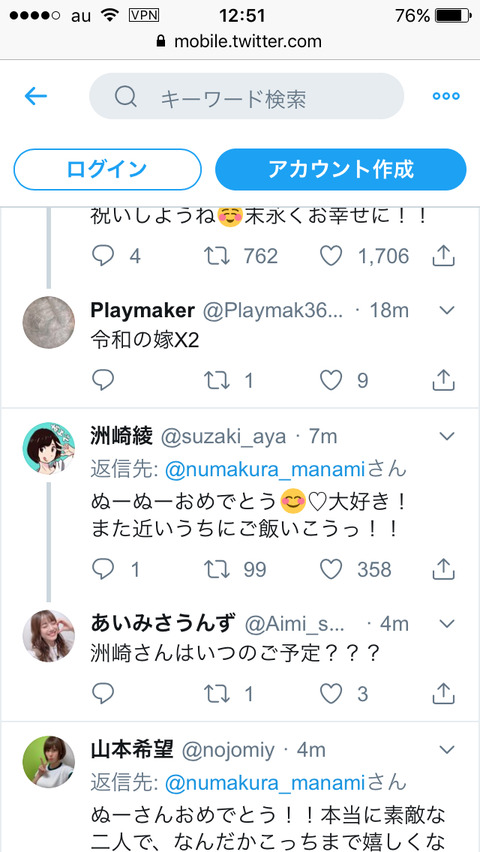Open @numakura_manami link in 洲崎綾's reply
The width and height of the screenshot is (480, 852).
pos(265,469)
